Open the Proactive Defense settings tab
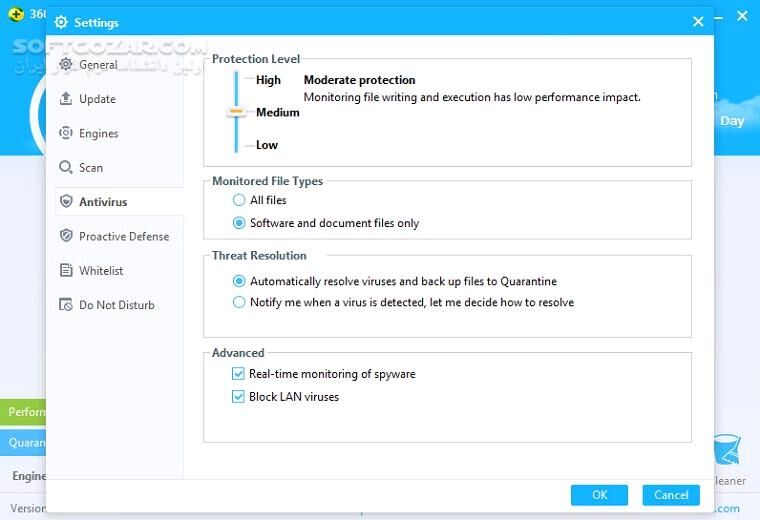This screenshot has height=520, width=760. tap(123, 236)
